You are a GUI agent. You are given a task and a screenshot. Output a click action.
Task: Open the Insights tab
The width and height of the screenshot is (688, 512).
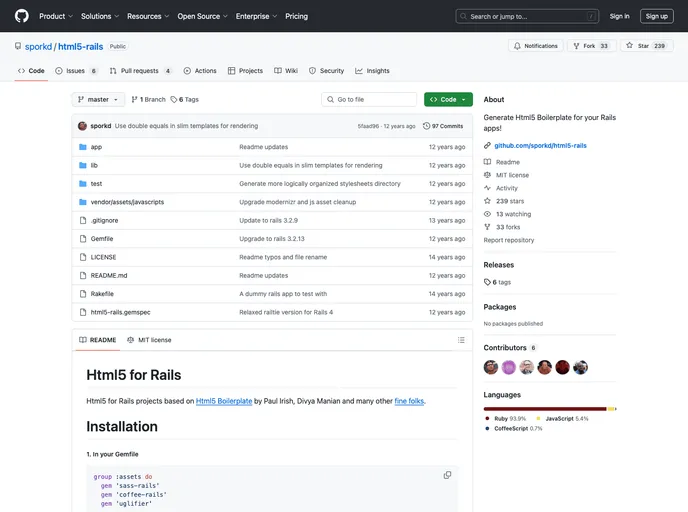(372, 71)
